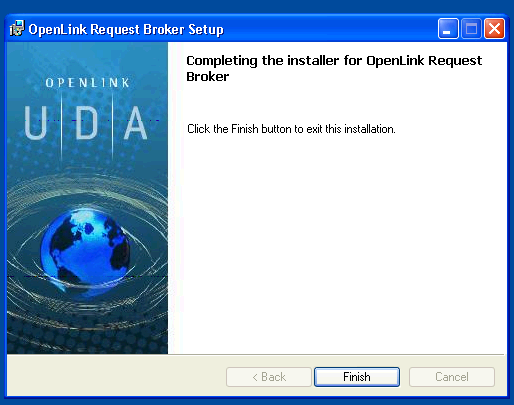Click the 'Click the Finish button to exit' message
The width and height of the screenshot is (514, 405).
[291, 129]
